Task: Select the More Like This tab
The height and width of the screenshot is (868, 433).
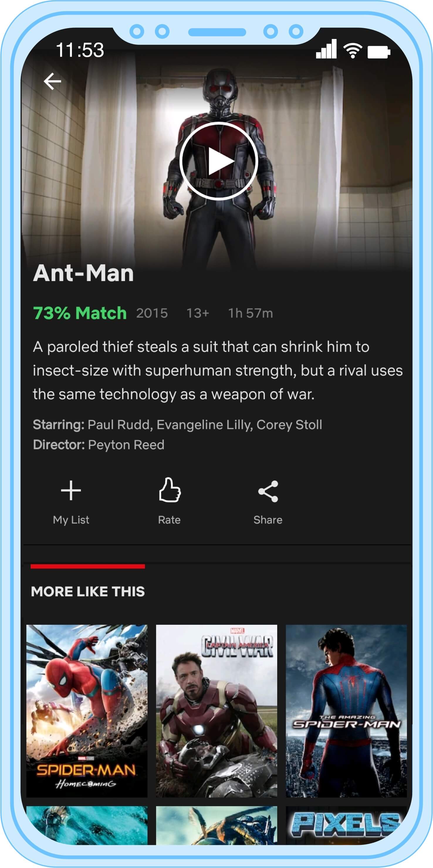Action: pyautogui.click(x=88, y=592)
